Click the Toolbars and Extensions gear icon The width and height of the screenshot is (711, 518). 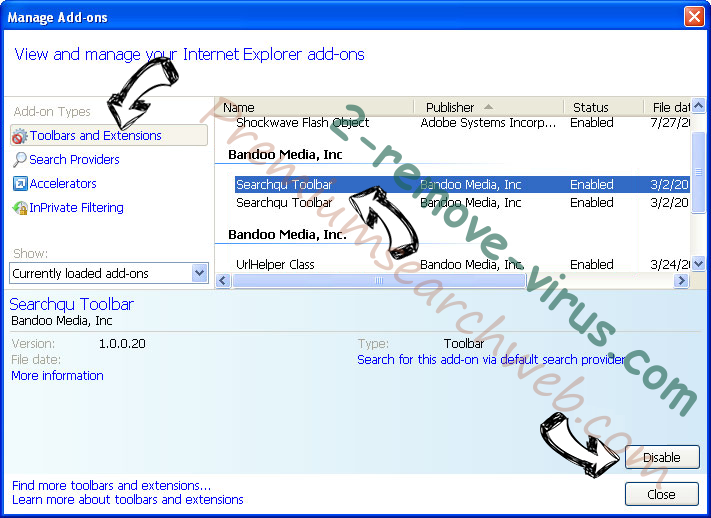(19, 136)
